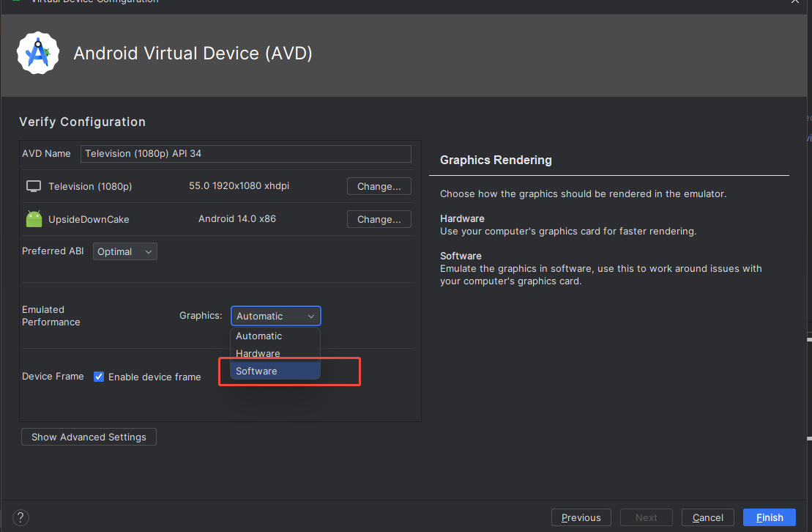Click the Television (1080p) device label
812x532 pixels.
point(90,186)
